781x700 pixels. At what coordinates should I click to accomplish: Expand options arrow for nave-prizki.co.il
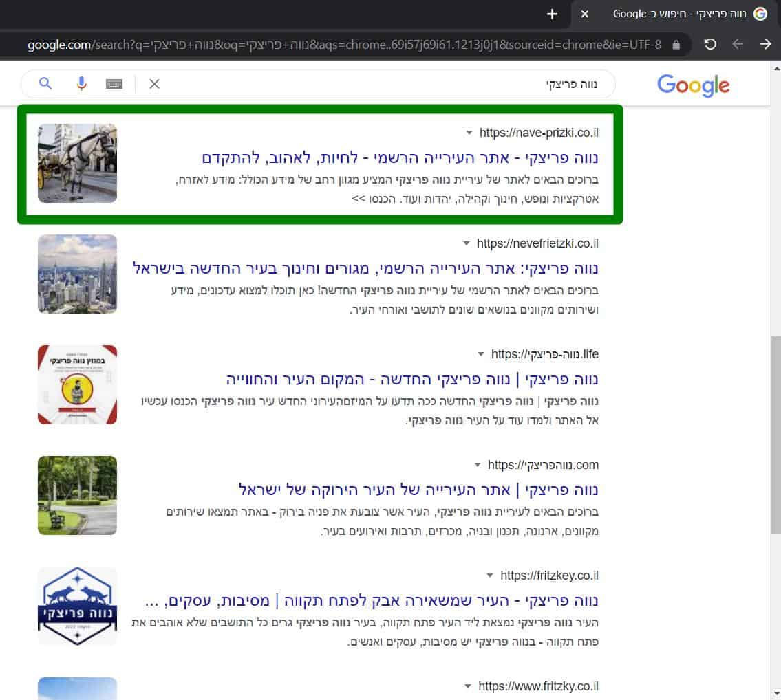469,133
